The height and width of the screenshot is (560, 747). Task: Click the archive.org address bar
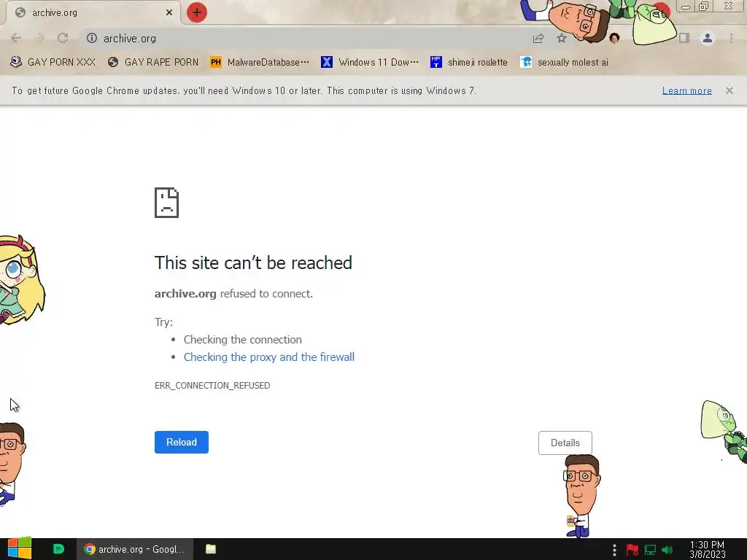(305, 38)
